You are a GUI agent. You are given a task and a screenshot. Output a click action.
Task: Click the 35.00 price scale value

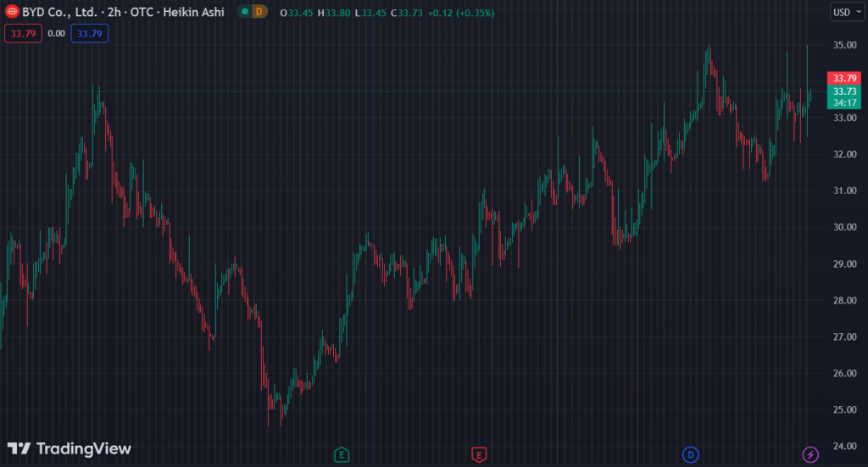tap(845, 45)
